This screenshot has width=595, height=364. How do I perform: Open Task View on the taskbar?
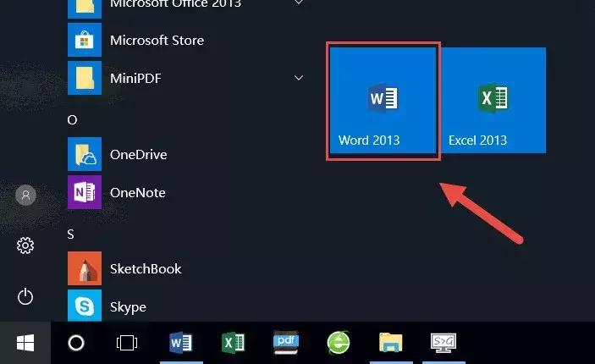tap(127, 343)
